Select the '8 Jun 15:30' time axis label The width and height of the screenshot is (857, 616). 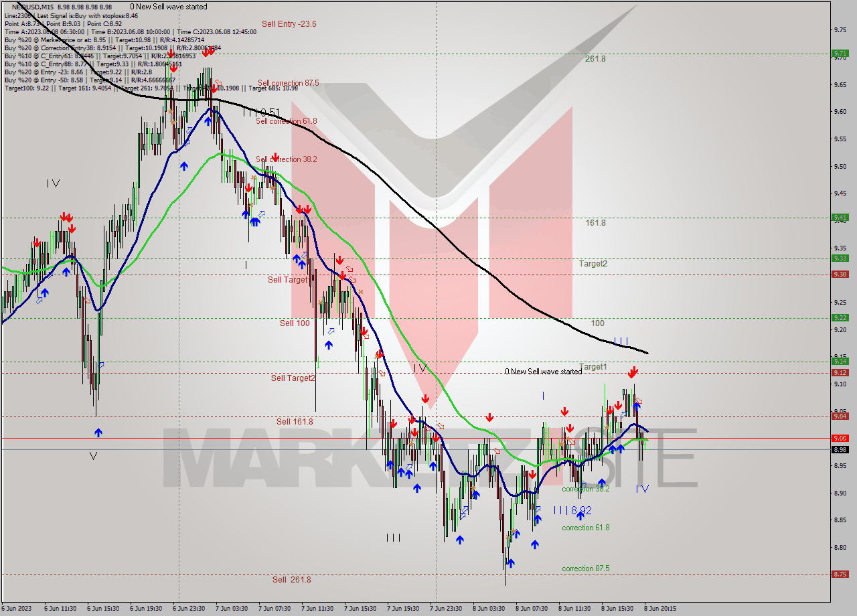[x=617, y=608]
